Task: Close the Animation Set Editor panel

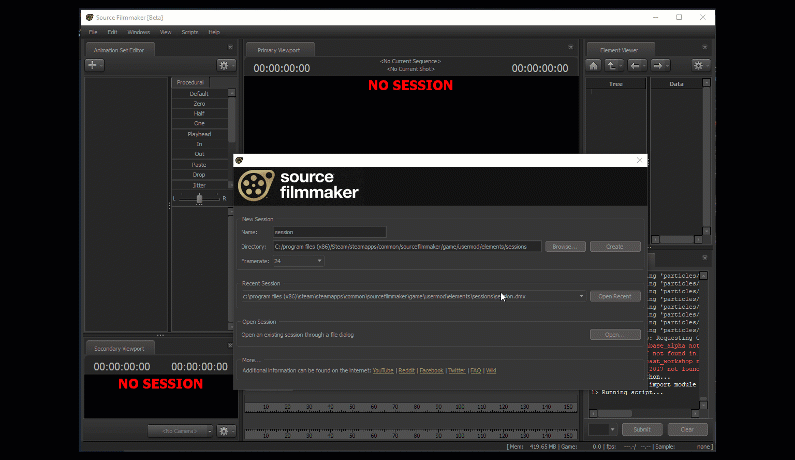Action: tap(230, 47)
